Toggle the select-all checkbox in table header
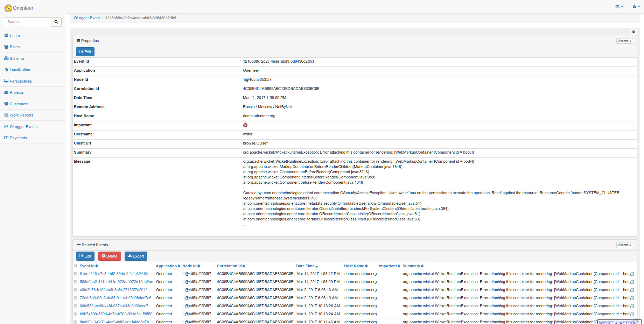Screen dimensions: 644x324 (x=75, y=266)
